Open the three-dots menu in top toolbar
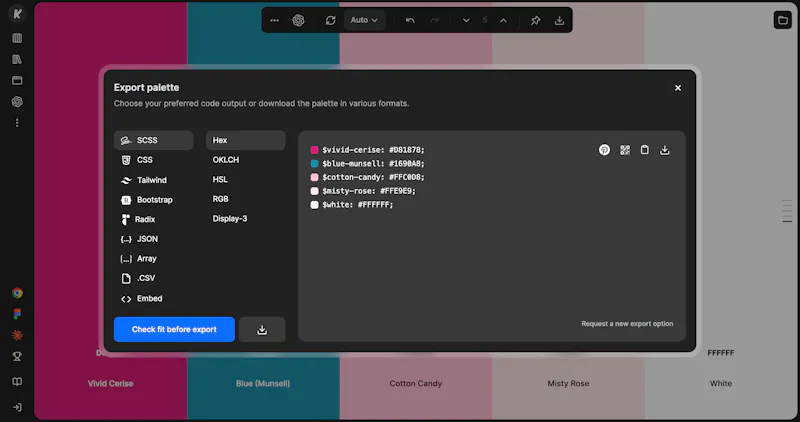Screen dimensions: 800x422 click(x=274, y=20)
